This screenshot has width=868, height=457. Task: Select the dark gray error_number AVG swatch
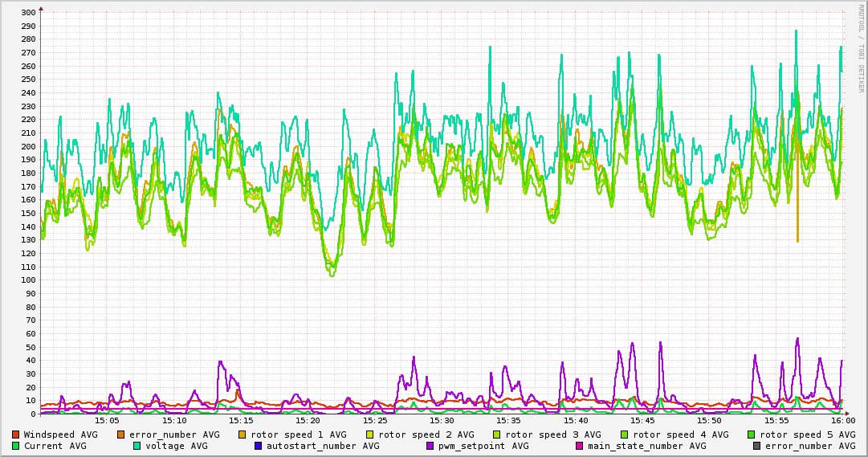pos(756,446)
